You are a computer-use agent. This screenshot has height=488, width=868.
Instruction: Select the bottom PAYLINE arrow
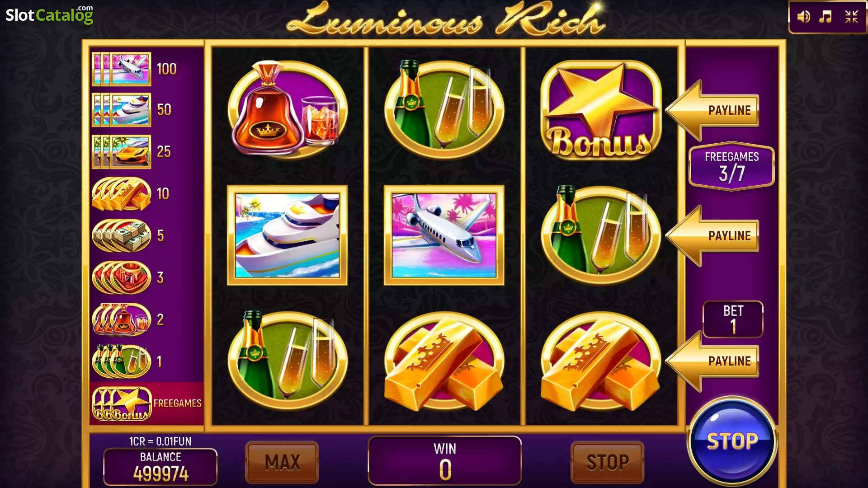712,361
